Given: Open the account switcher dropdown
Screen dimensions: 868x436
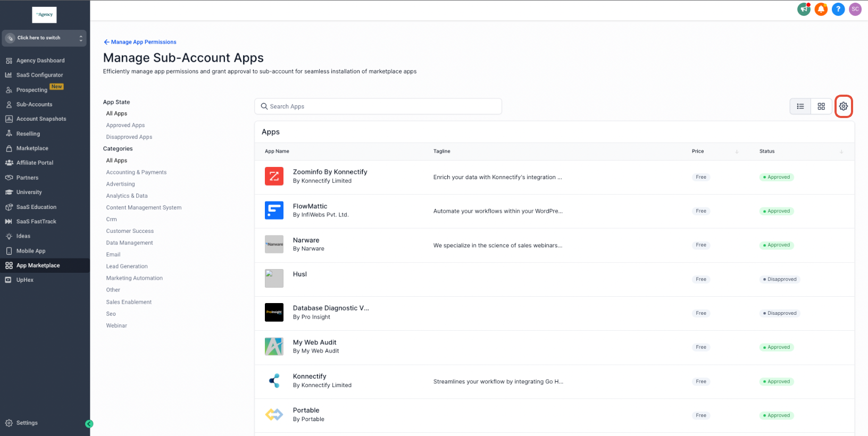Looking at the screenshot, I should coord(44,38).
